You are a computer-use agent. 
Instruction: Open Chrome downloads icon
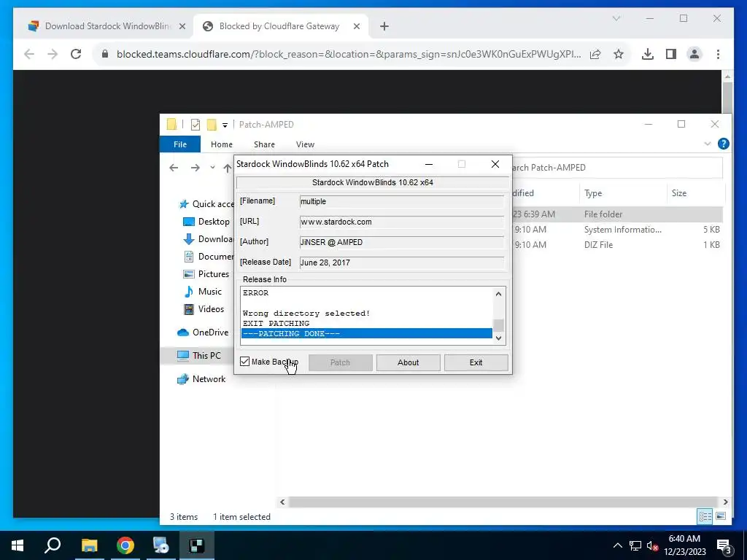point(648,54)
